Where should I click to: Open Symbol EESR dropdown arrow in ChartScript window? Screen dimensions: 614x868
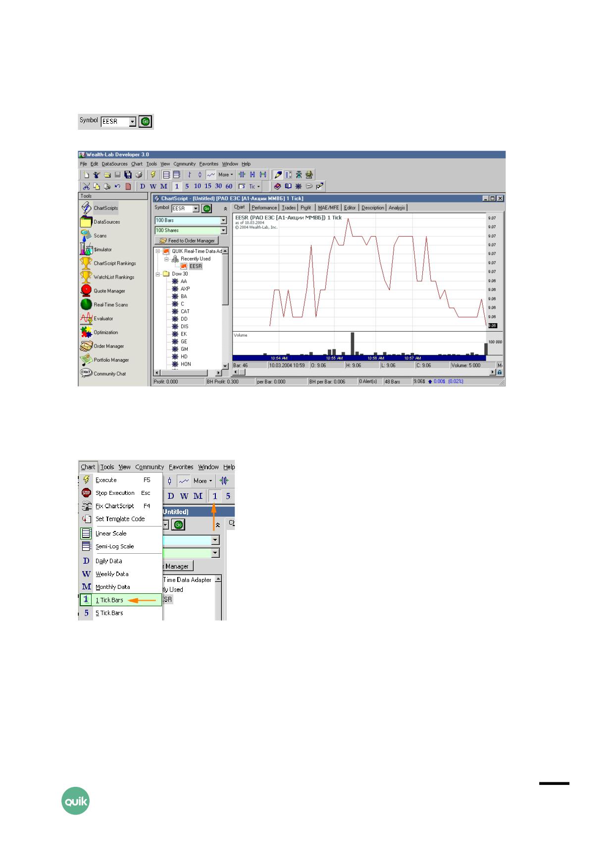(196, 208)
